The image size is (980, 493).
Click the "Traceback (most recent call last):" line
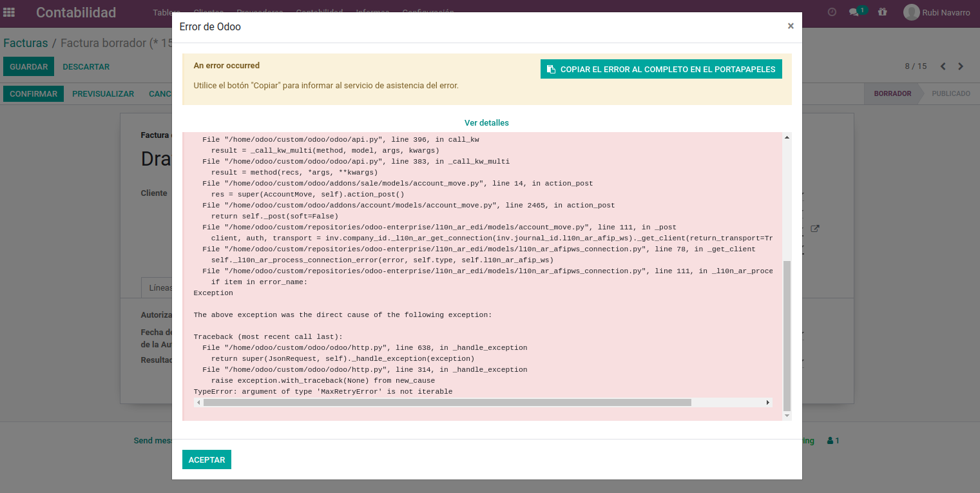(269, 337)
